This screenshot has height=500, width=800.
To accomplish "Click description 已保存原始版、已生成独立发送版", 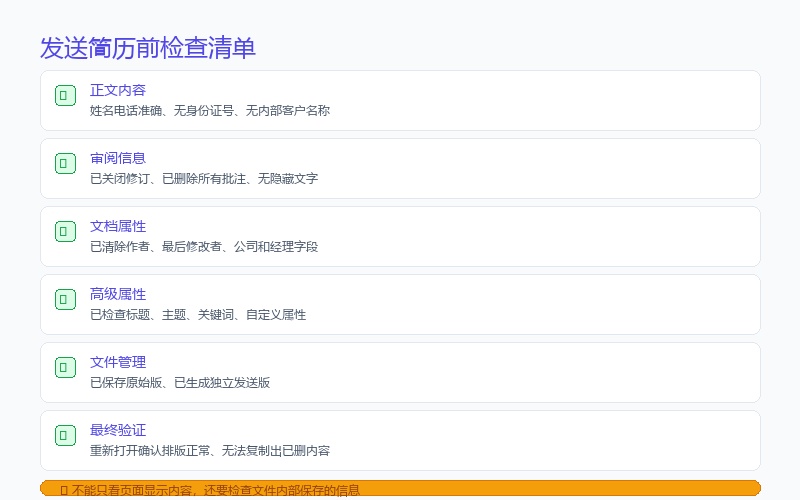I will [x=180, y=383].
